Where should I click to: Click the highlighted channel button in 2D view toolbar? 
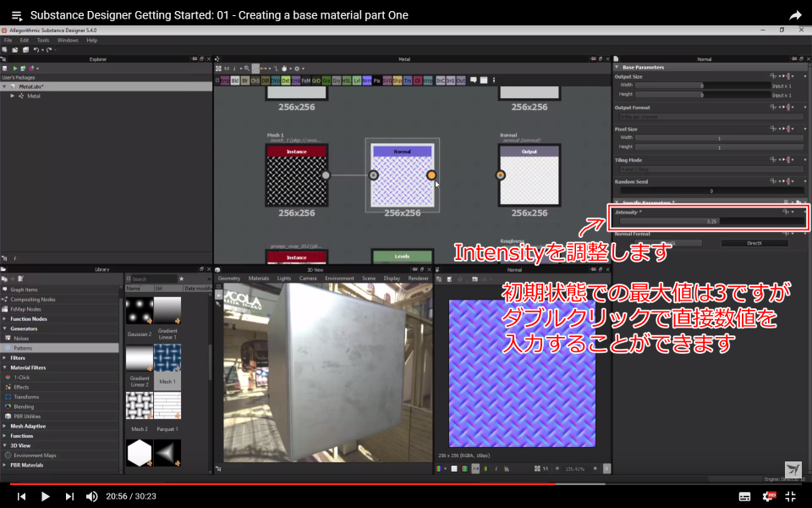pyautogui.click(x=475, y=468)
